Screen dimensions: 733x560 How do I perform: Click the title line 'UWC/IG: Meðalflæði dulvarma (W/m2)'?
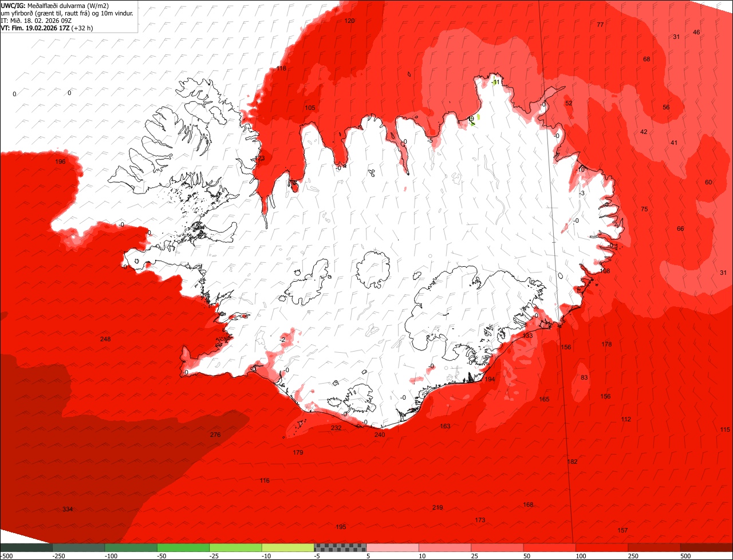pyautogui.click(x=55, y=6)
